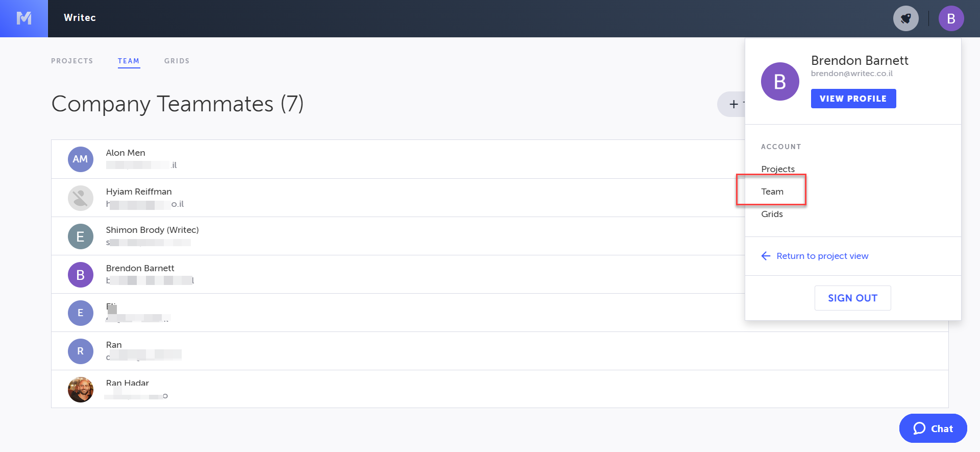Click the M logo in top-left corner
Image resolution: width=980 pixels, height=452 pixels.
[x=24, y=18]
